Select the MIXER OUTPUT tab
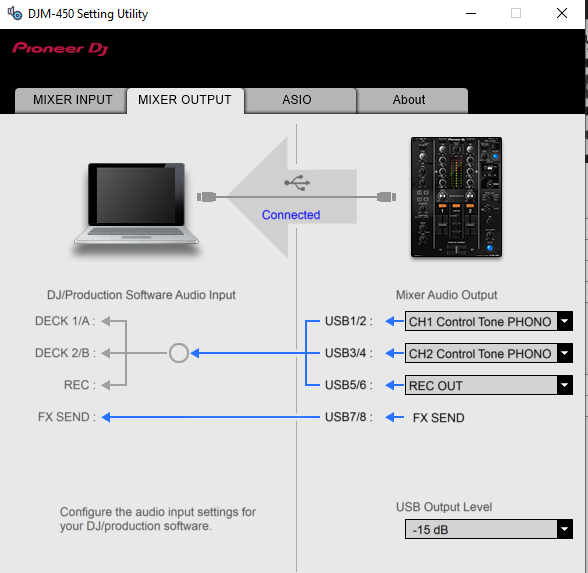Image resolution: width=588 pixels, height=573 pixels. tap(185, 100)
